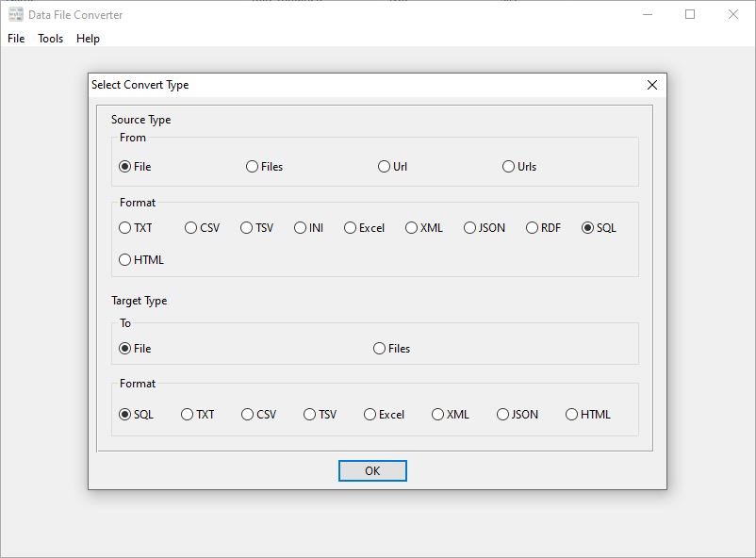Set target format to JSON

pyautogui.click(x=502, y=414)
